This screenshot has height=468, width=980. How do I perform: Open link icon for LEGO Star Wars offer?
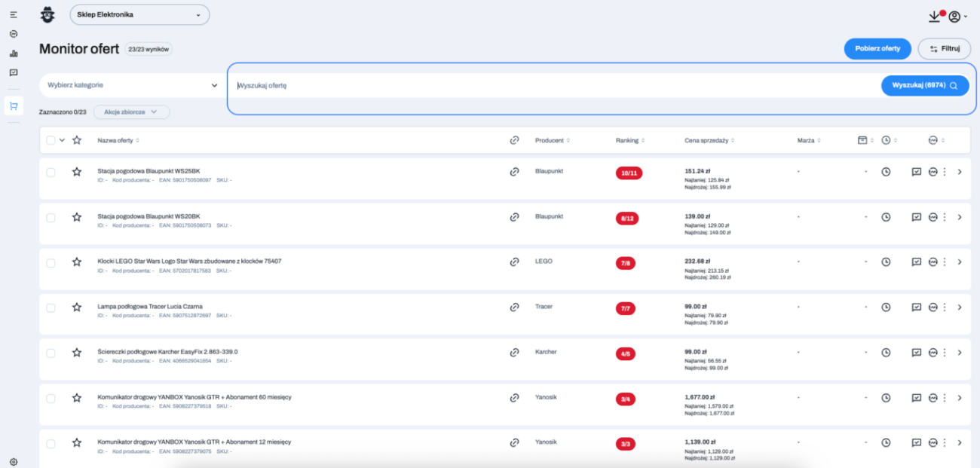514,262
